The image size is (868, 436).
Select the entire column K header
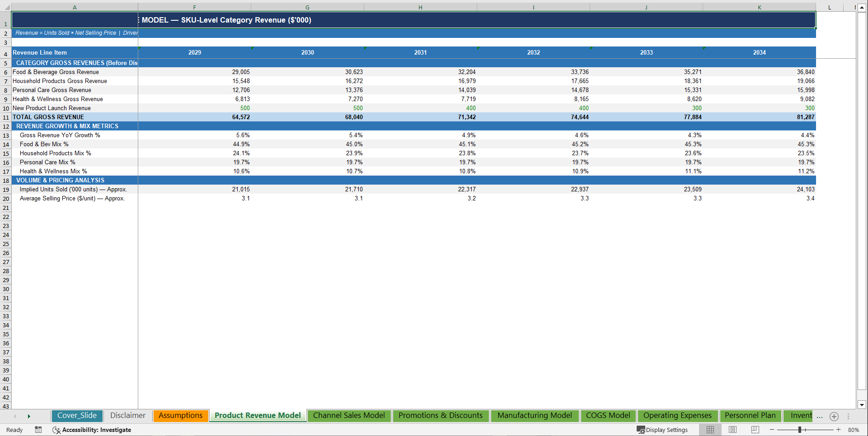[759, 7]
